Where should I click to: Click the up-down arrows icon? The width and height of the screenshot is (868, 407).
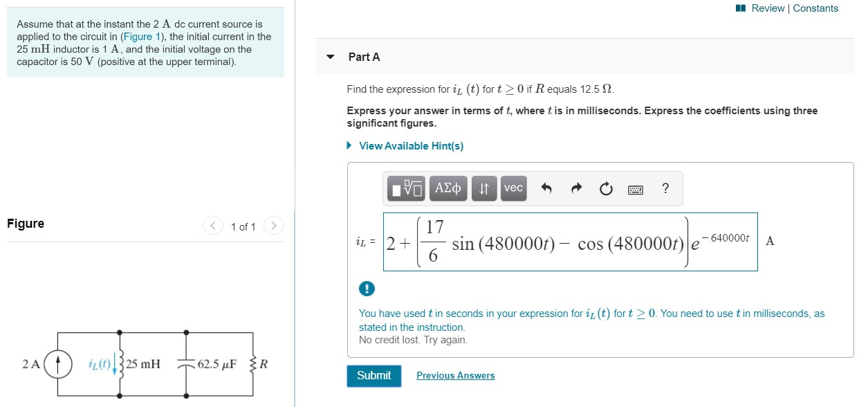pyautogui.click(x=483, y=188)
